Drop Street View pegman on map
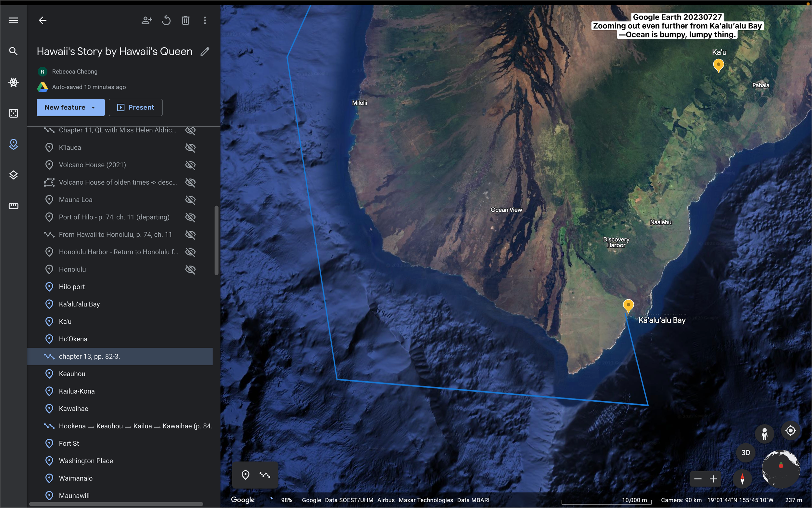This screenshot has height=508, width=812. pyautogui.click(x=764, y=434)
